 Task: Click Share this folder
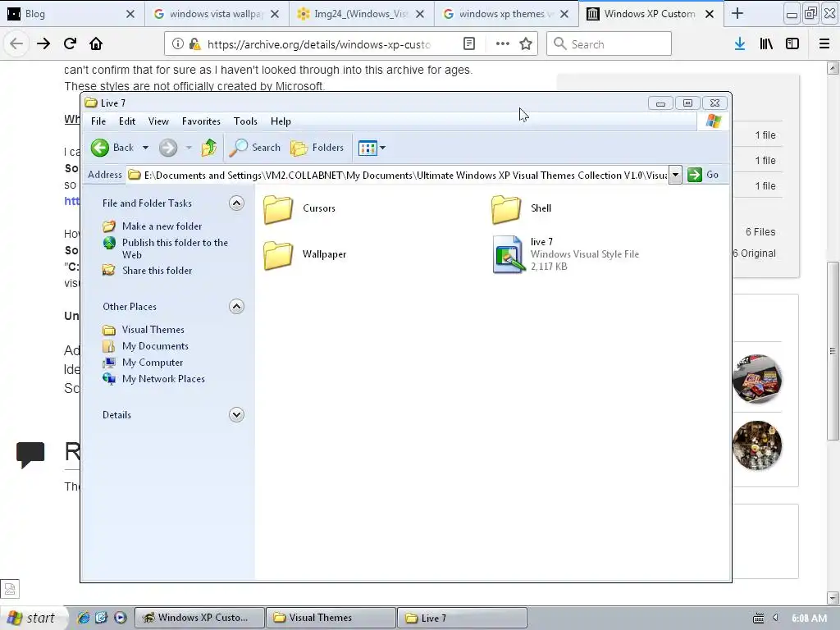157,271
